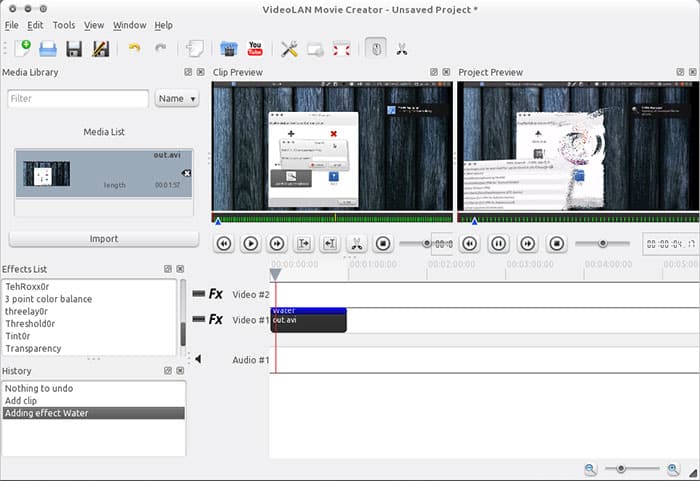Image resolution: width=700 pixels, height=481 pixels.
Task: Open the File menu
Action: pyautogui.click(x=12, y=25)
